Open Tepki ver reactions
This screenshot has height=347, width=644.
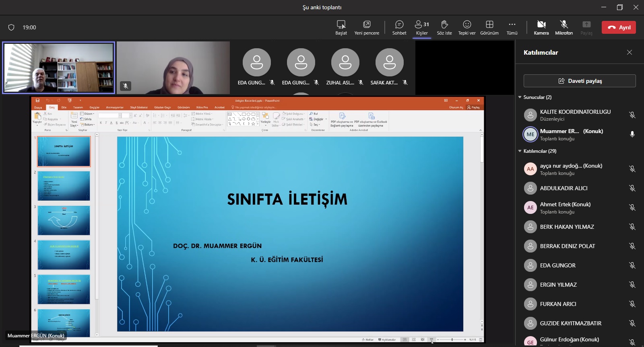click(467, 27)
